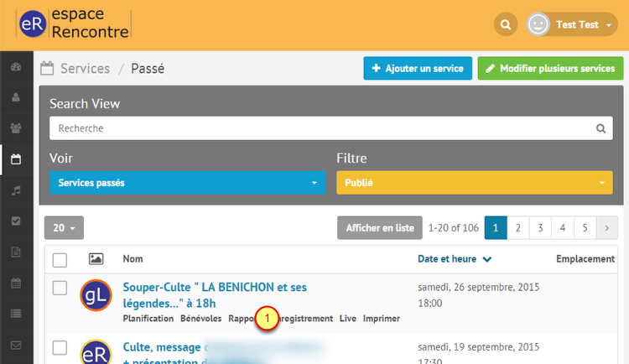This screenshot has height=364, width=629.
Task: Open the envelope mail icon in the sidebar
Action: click(x=16, y=346)
